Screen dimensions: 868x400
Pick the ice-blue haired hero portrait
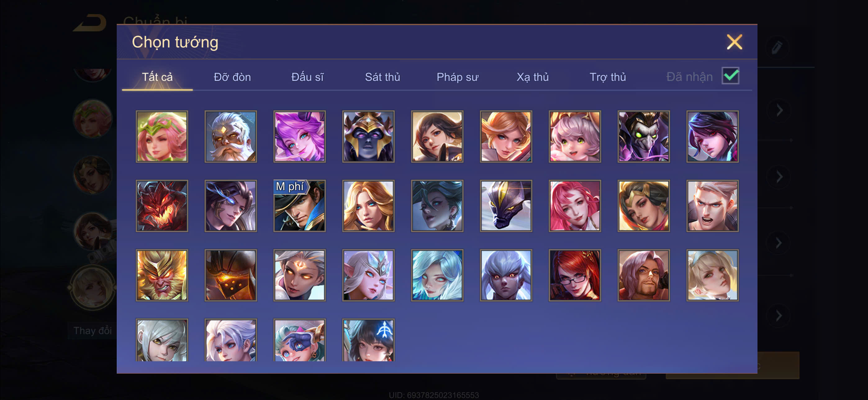437,275
